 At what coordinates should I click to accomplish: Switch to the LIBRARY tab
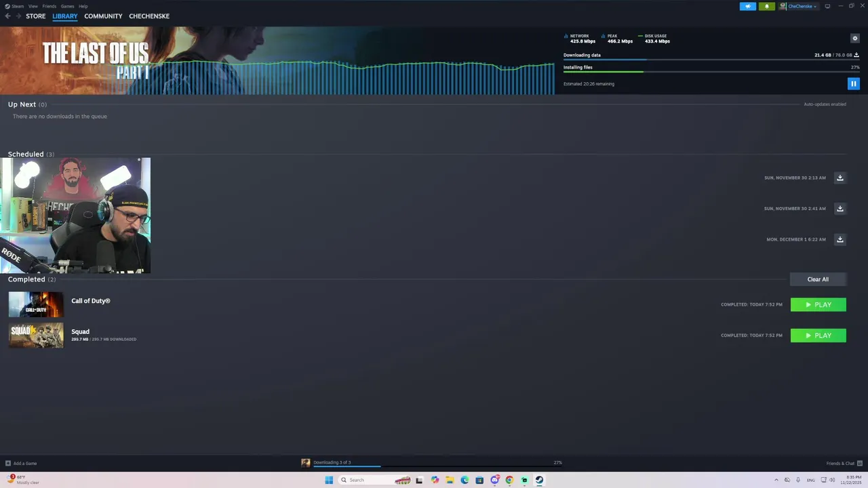click(65, 16)
